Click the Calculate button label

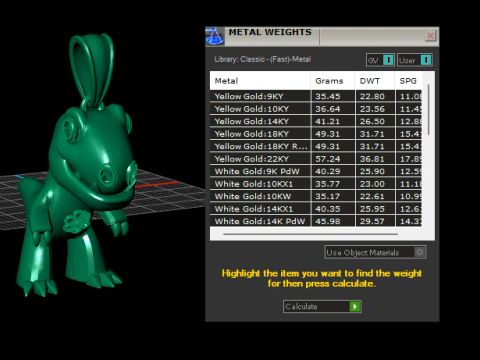pos(301,307)
